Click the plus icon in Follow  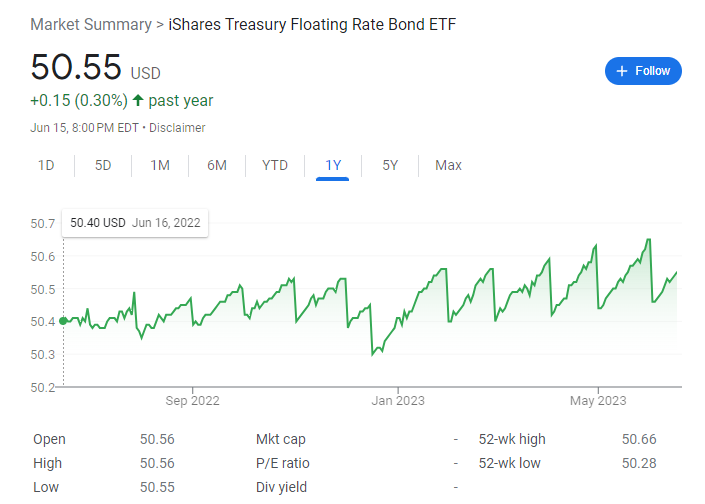622,71
